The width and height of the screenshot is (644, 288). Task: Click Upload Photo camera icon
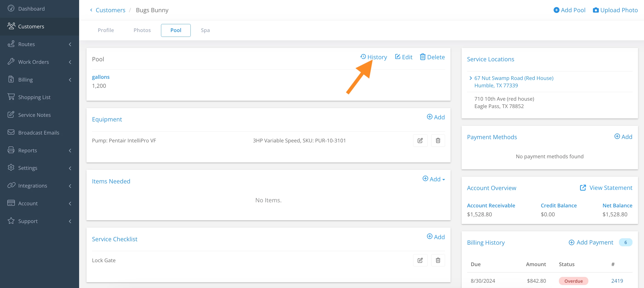pos(595,10)
